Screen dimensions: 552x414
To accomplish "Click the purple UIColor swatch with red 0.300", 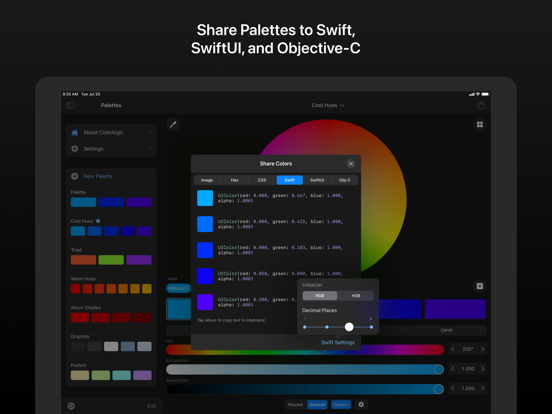I will (205, 302).
